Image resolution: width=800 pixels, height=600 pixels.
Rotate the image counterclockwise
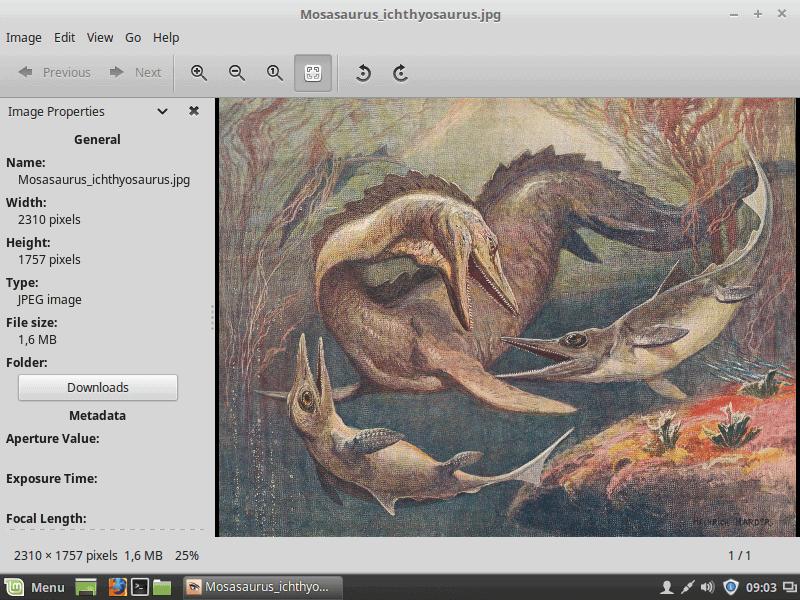(362, 72)
